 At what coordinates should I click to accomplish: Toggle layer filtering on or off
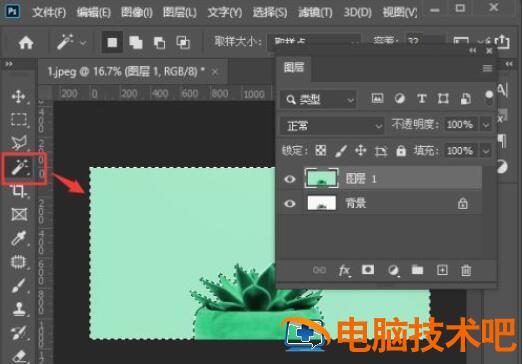tap(489, 97)
